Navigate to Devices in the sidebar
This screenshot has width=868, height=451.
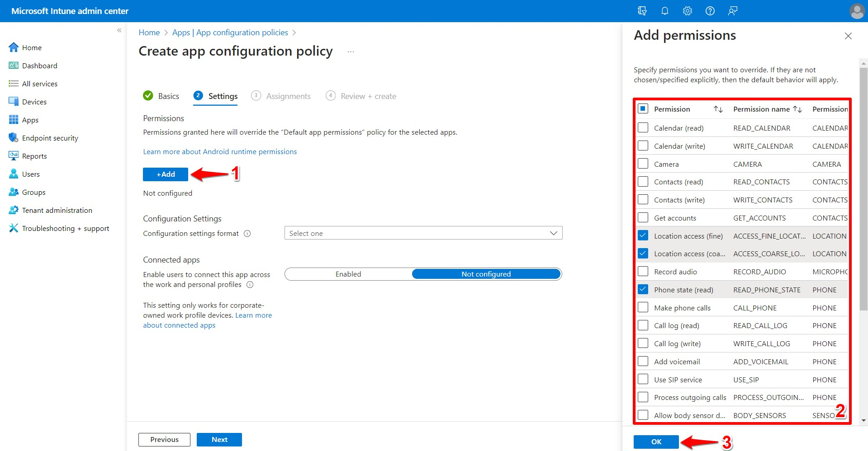click(34, 102)
